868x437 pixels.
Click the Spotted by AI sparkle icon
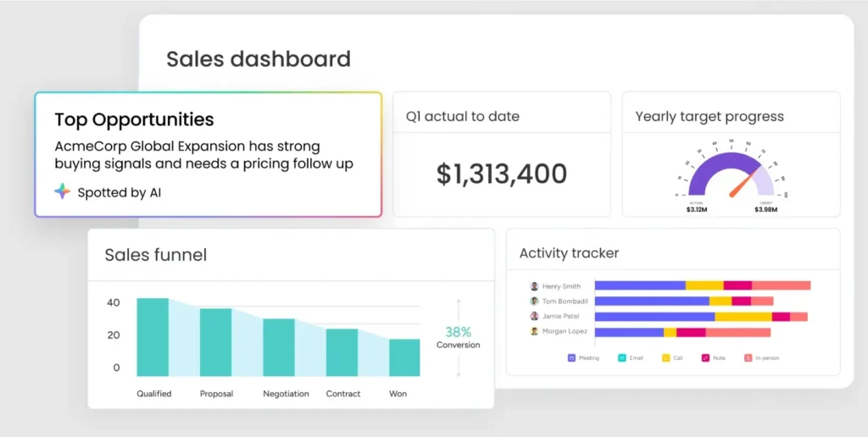63,191
